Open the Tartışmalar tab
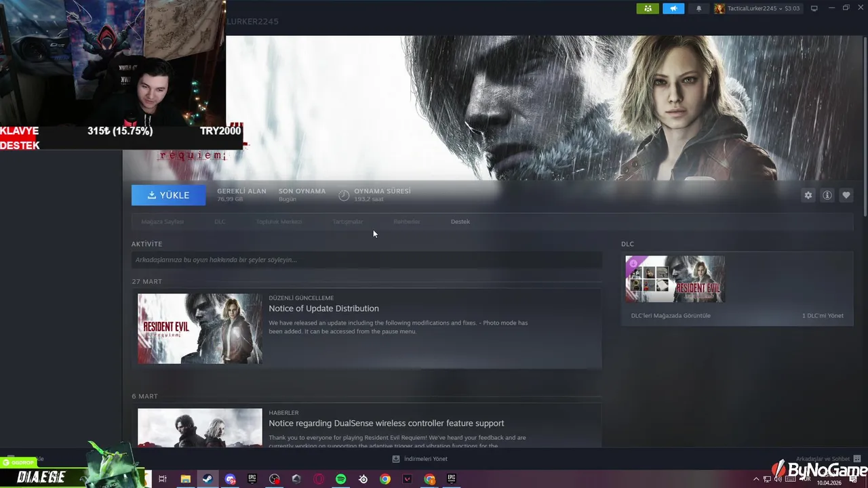868x488 pixels. click(348, 222)
